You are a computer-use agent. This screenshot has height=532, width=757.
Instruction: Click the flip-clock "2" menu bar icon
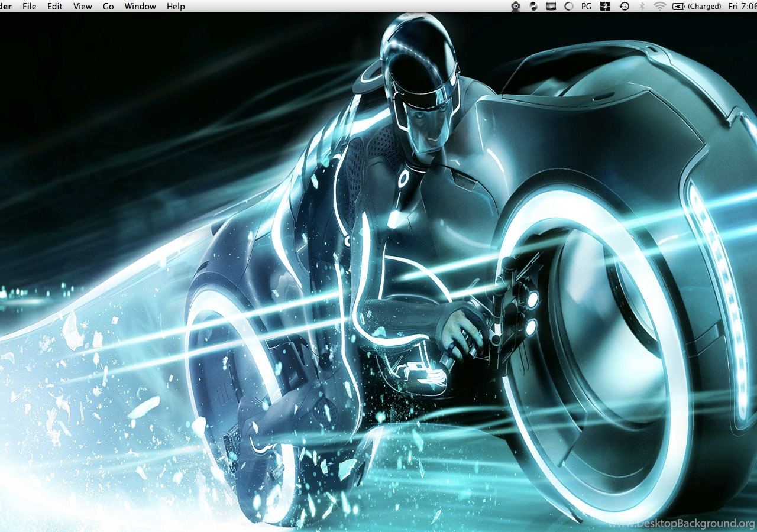tap(606, 7)
